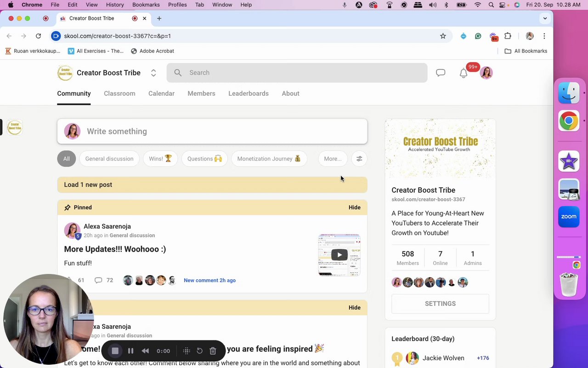This screenshot has height=368, width=588.
Task: Open the skool.com/creator-boost-3367 link
Action: pyautogui.click(x=428, y=200)
